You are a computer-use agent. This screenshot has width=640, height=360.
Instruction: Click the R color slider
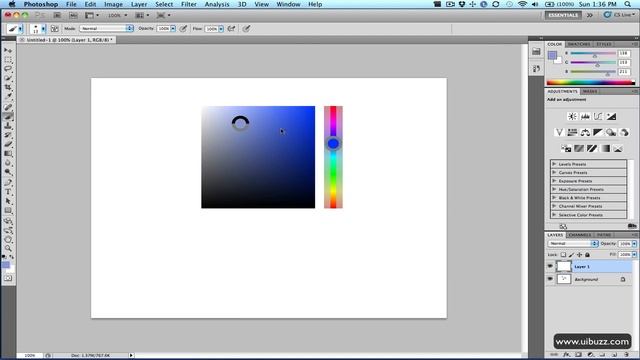coord(593,53)
